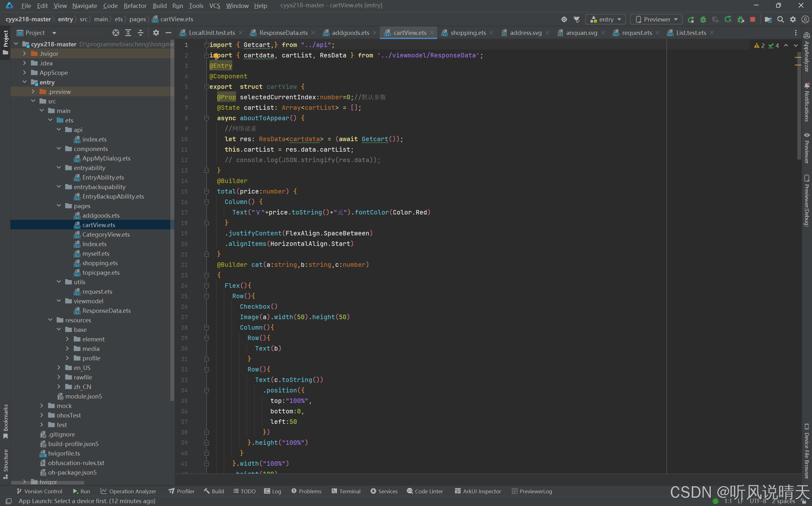Toggle the Project tool window
Screen dimensions: 812x506
coord(5,42)
